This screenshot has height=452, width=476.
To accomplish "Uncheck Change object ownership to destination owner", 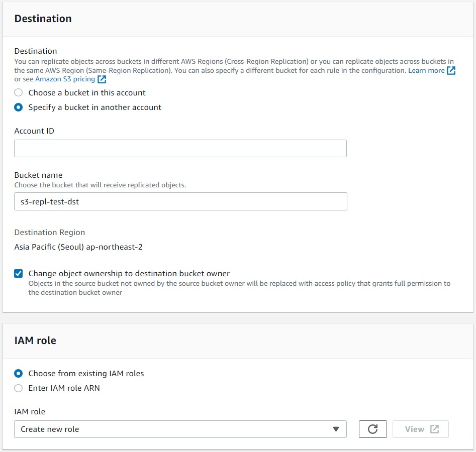I will pos(19,274).
